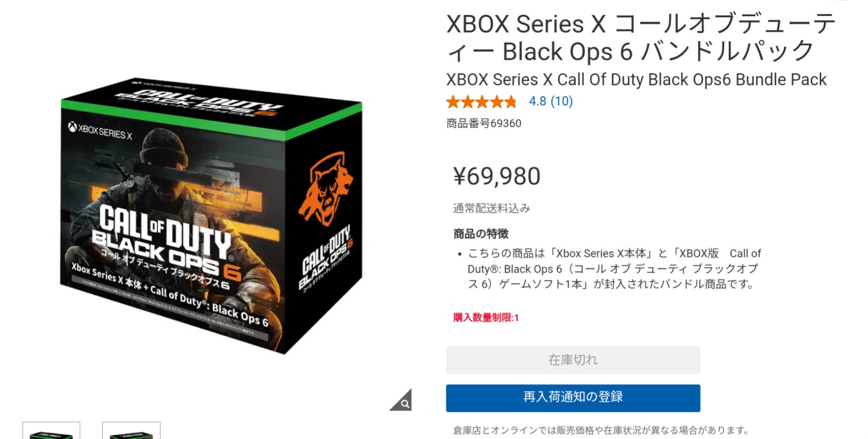Click the Japanese product title heading
The height and width of the screenshot is (439, 868).
[641, 38]
